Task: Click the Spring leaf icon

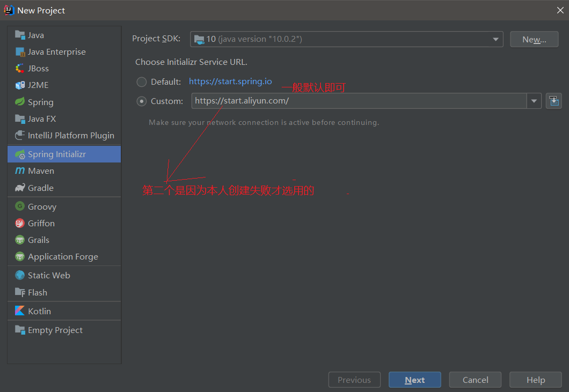Action: click(20, 102)
